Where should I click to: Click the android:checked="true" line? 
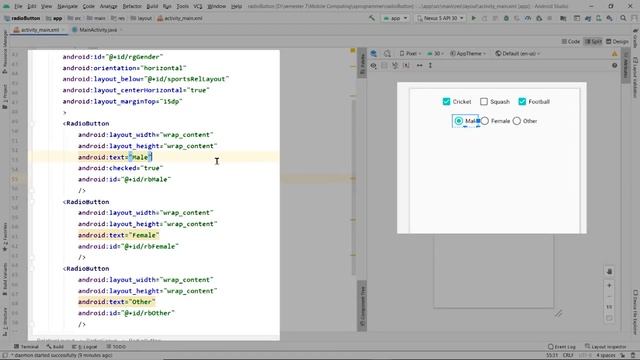tap(120, 168)
